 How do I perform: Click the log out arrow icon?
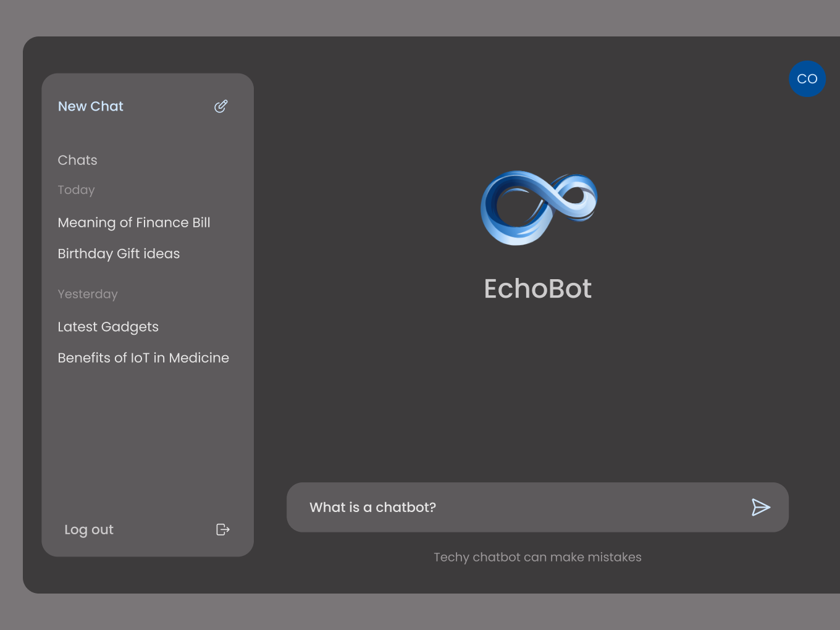click(x=222, y=529)
